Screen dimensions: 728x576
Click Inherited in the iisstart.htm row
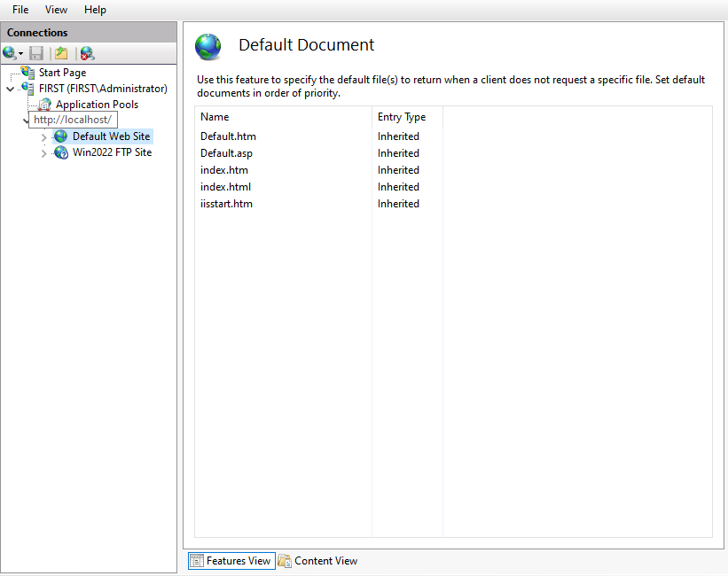coord(398,203)
